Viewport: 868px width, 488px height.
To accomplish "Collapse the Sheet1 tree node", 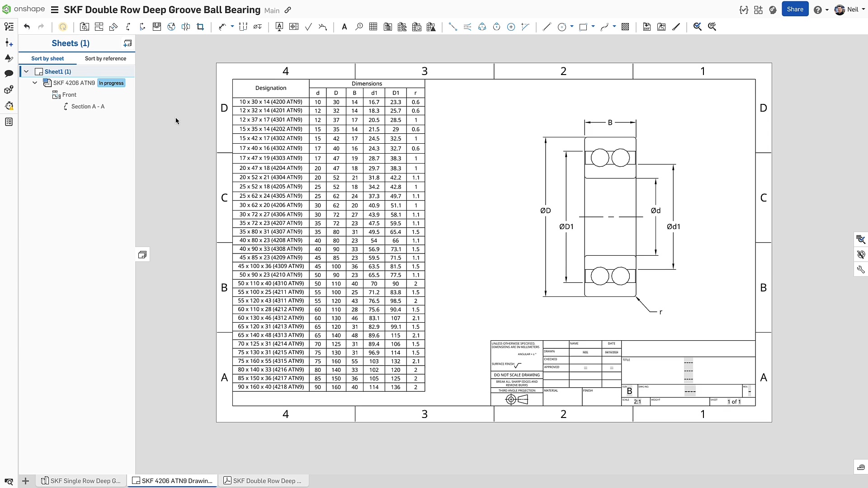I will point(26,71).
